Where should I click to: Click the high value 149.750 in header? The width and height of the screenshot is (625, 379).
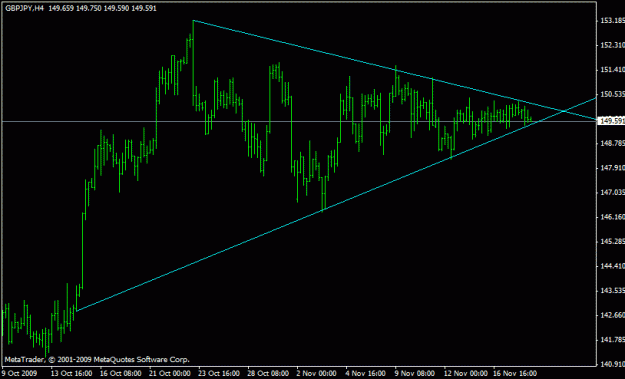point(88,8)
